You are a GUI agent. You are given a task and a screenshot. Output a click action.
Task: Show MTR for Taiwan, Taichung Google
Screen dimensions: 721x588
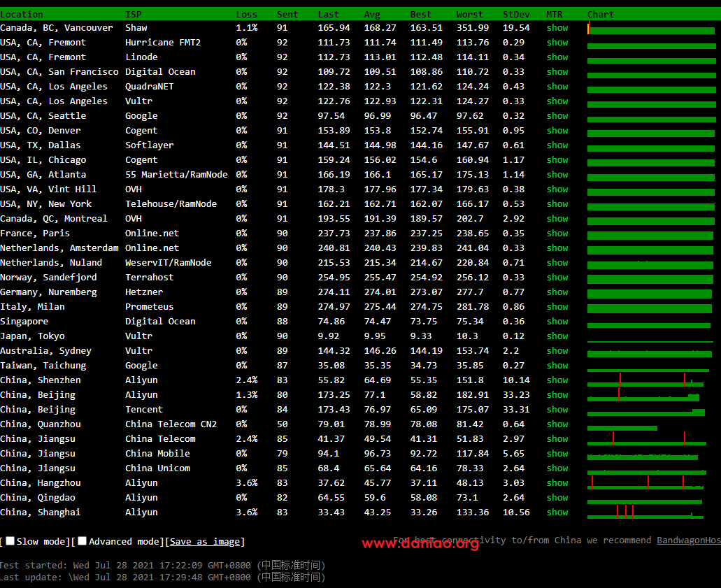click(x=557, y=366)
